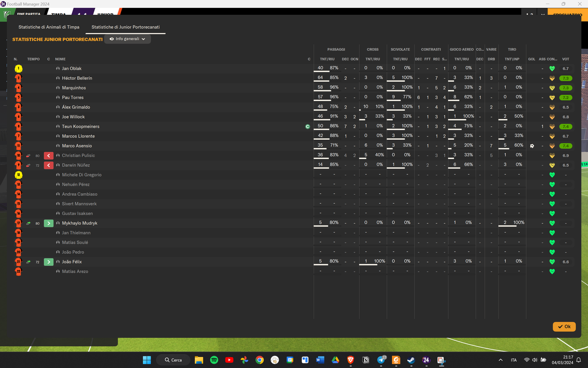Open Marco Asensio's player name link
Viewport: 588px width, 368px height.
click(x=78, y=146)
